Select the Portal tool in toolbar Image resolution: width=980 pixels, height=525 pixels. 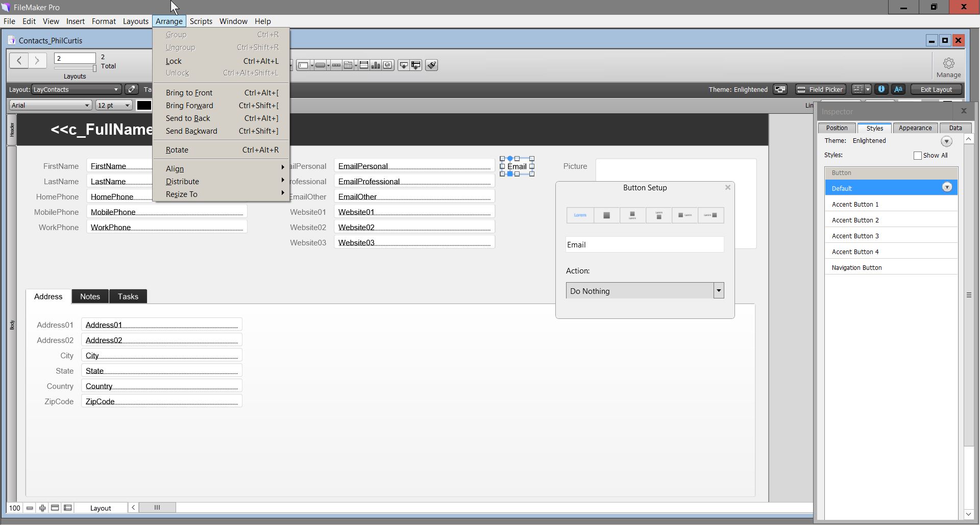point(363,65)
